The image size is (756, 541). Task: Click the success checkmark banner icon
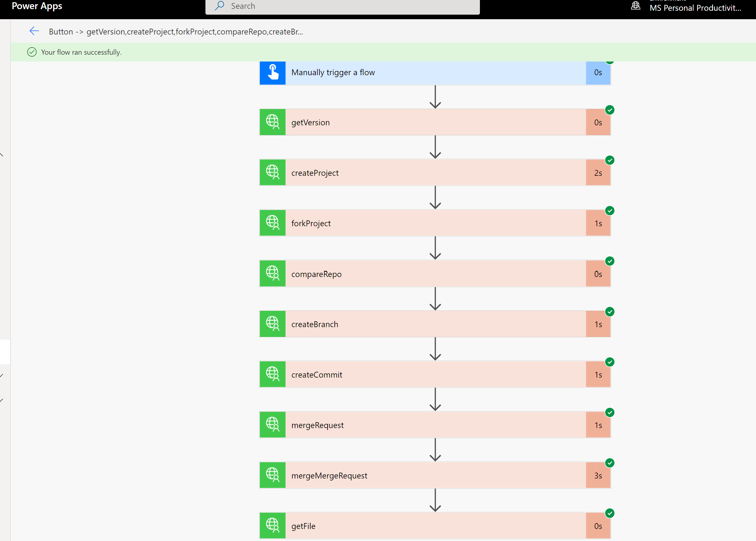(32, 52)
